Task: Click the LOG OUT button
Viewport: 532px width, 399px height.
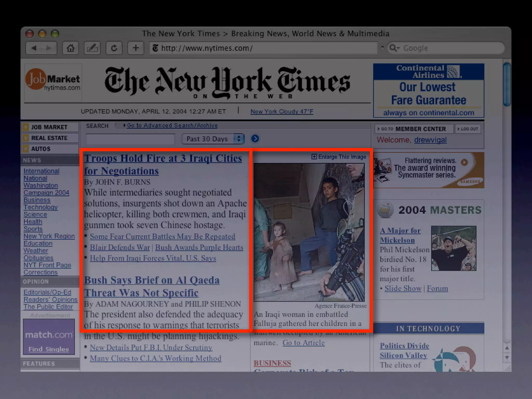Action: 468,129
